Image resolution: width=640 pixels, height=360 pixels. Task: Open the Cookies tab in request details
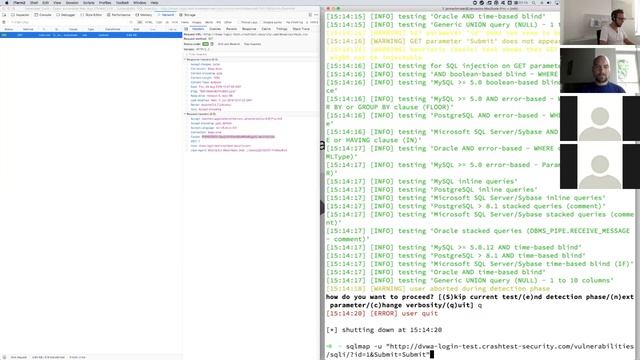click(x=215, y=29)
